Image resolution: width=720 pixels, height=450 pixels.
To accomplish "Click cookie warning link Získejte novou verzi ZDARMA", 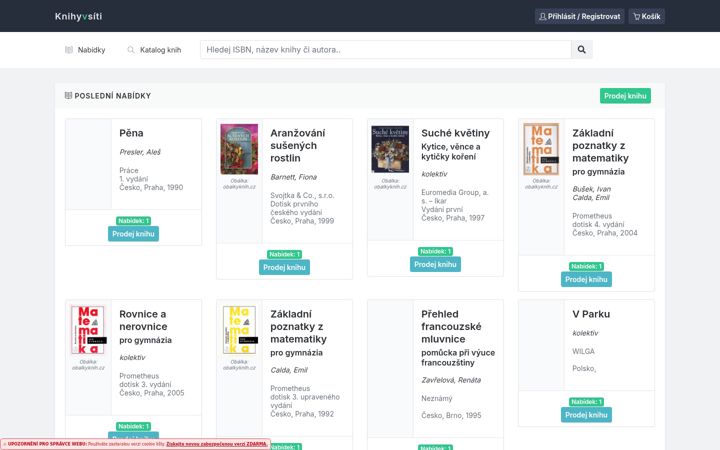I will click(x=216, y=444).
